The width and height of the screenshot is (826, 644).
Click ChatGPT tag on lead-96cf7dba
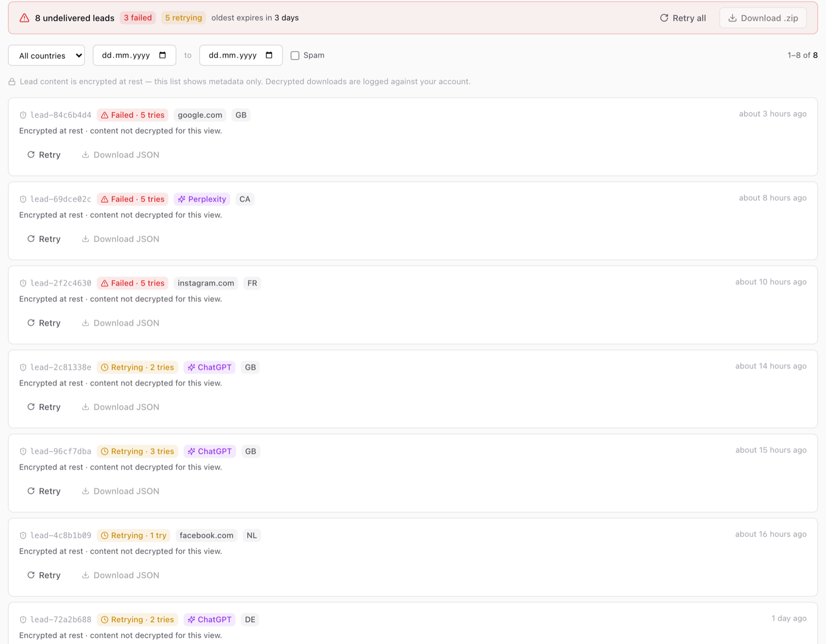(210, 452)
